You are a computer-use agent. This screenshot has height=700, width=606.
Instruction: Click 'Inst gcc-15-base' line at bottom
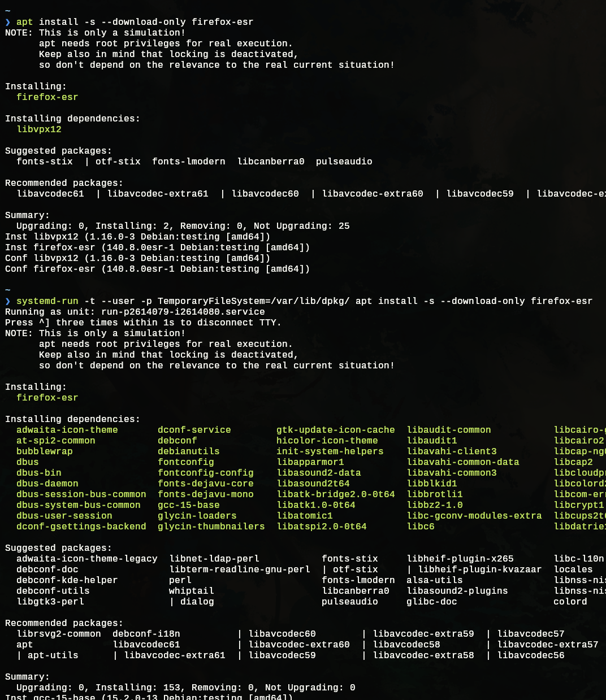coord(149,697)
